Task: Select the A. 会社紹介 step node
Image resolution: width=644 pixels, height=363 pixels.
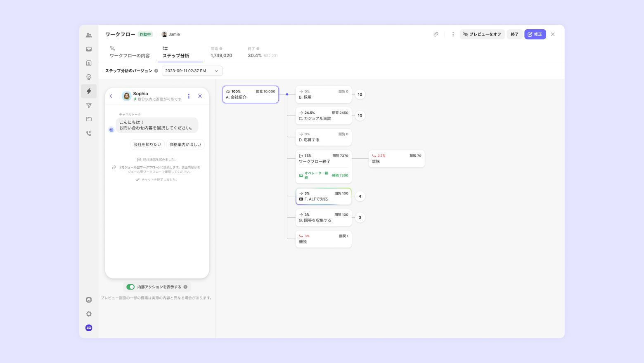Action: [x=251, y=94]
